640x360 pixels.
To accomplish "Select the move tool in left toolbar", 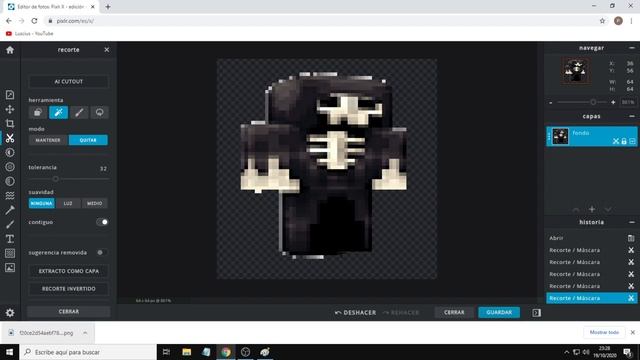I will pos(10,109).
